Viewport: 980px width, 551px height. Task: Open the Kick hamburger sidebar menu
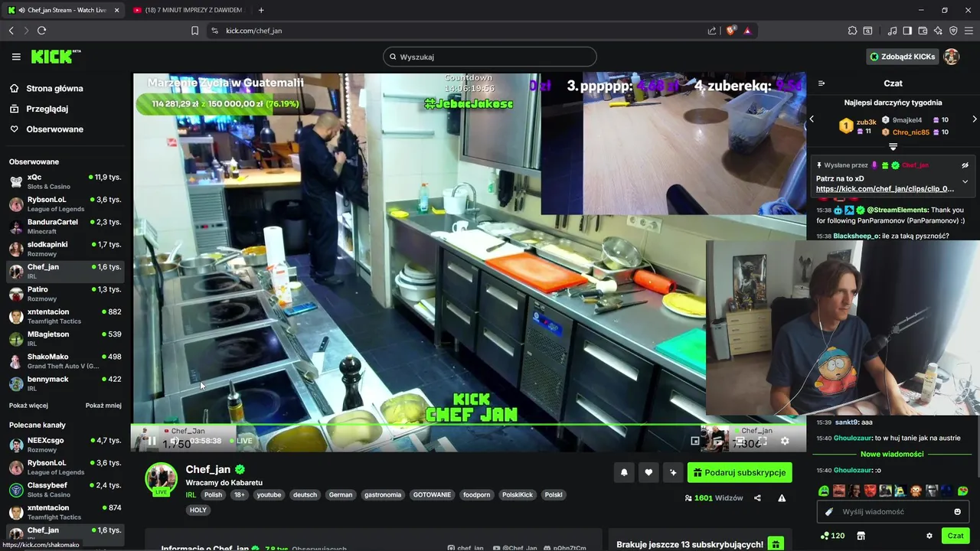[16, 57]
